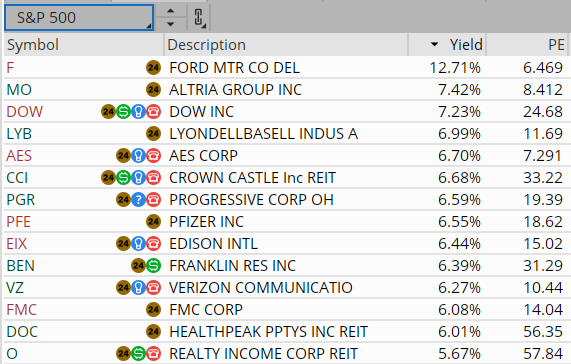Select the CCI ticker symbol
The height and width of the screenshot is (364, 571).
[17, 178]
